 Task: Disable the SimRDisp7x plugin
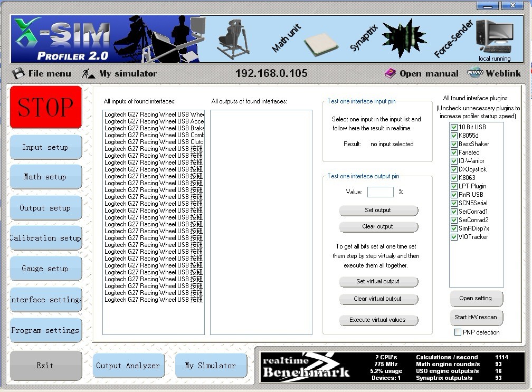(x=454, y=228)
